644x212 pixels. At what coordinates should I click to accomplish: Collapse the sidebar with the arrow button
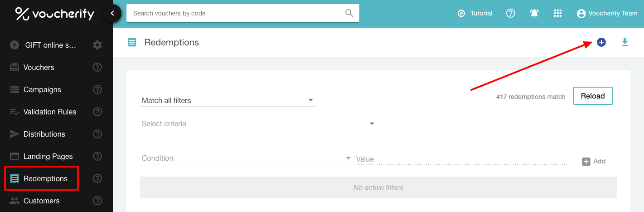tap(112, 14)
